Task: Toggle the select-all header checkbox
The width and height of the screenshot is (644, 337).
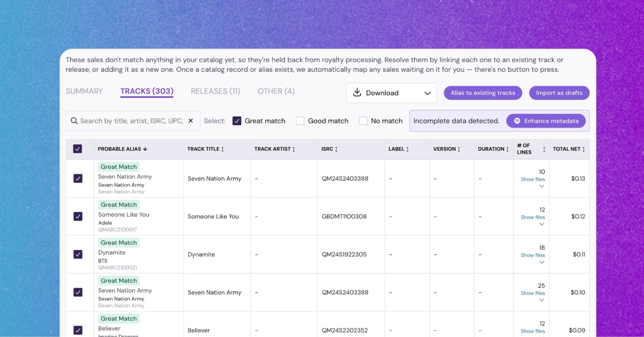Action: coord(78,149)
